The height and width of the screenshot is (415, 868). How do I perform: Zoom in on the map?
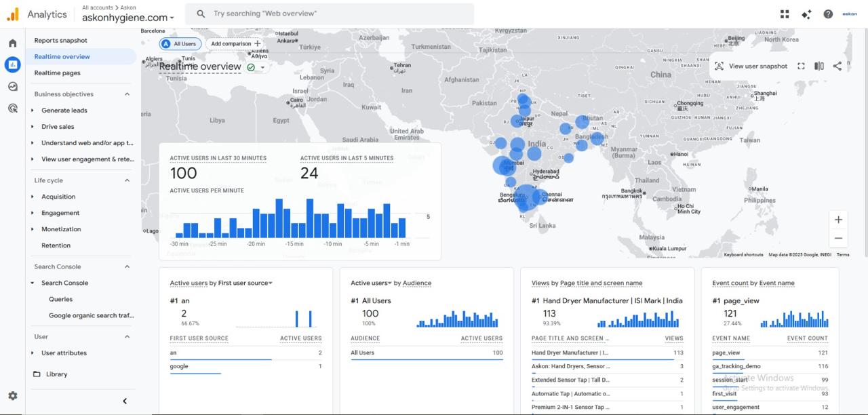[839, 220]
